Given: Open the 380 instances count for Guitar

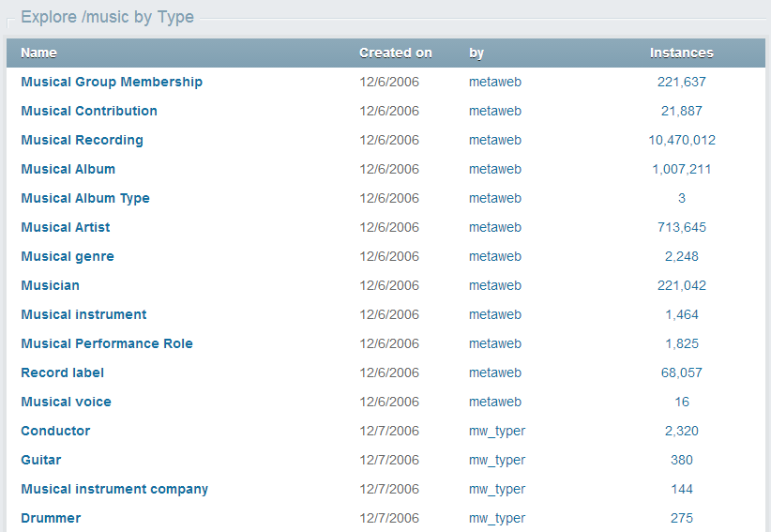Looking at the screenshot, I should pos(682,460).
